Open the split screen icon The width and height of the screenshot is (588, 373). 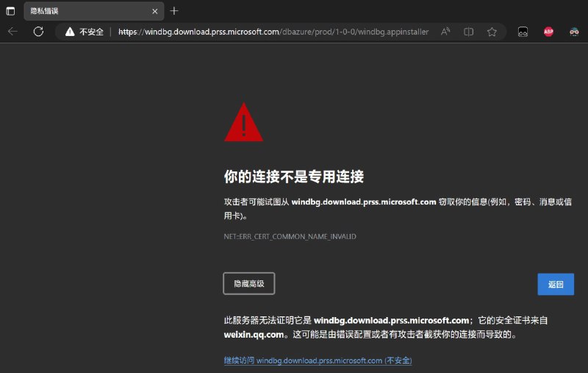pyautogui.click(x=468, y=32)
